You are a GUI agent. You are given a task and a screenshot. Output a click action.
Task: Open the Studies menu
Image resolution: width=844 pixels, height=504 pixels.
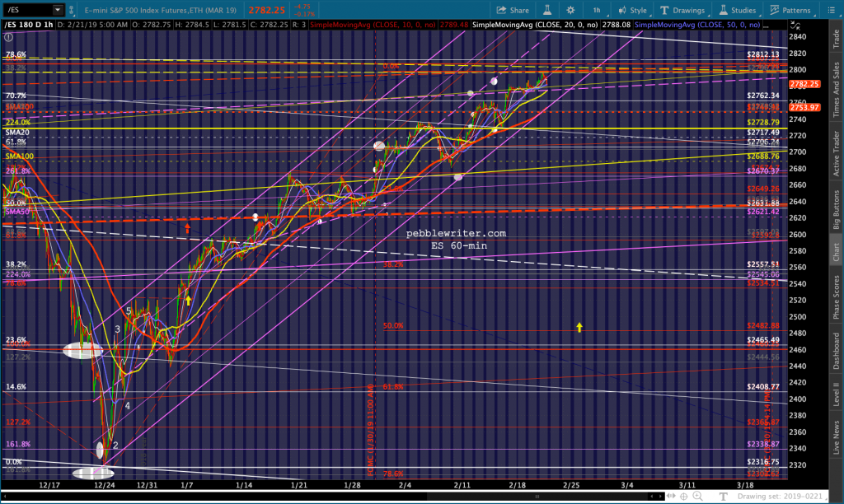[x=738, y=10]
